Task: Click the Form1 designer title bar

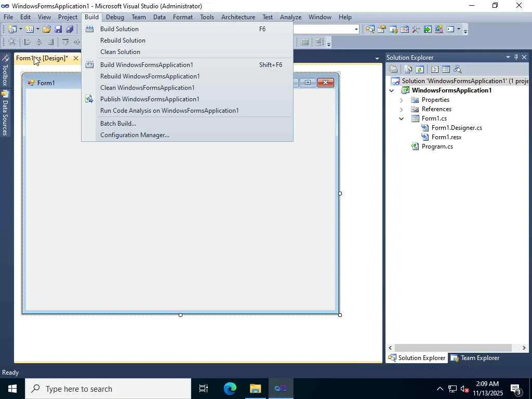Action: tap(180, 83)
